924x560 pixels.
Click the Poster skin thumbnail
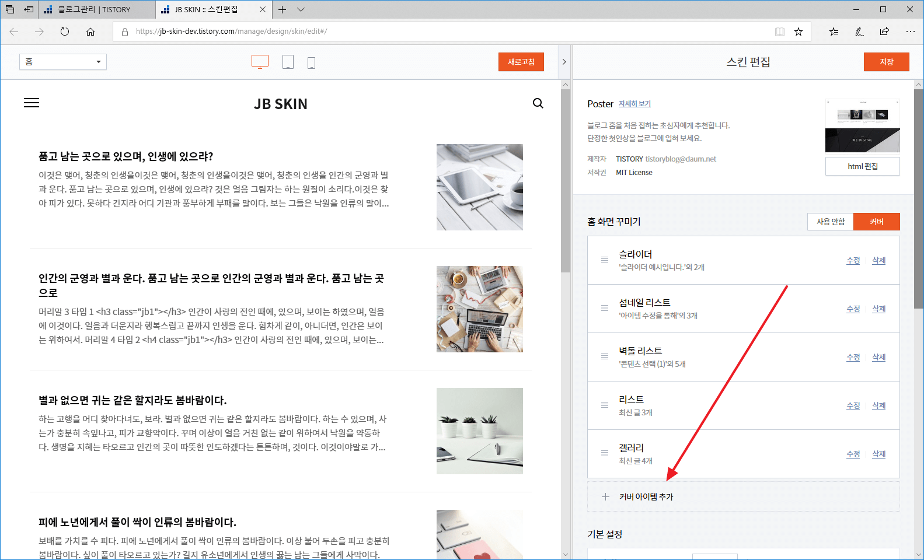(x=863, y=125)
